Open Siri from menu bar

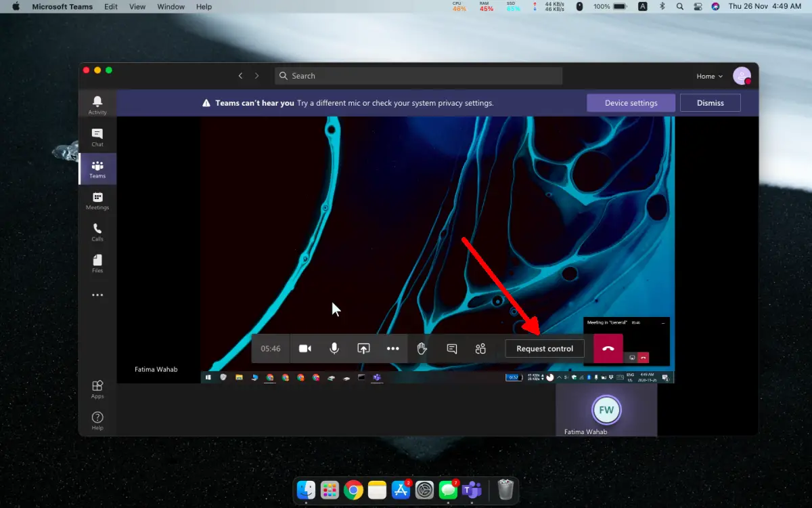point(716,7)
